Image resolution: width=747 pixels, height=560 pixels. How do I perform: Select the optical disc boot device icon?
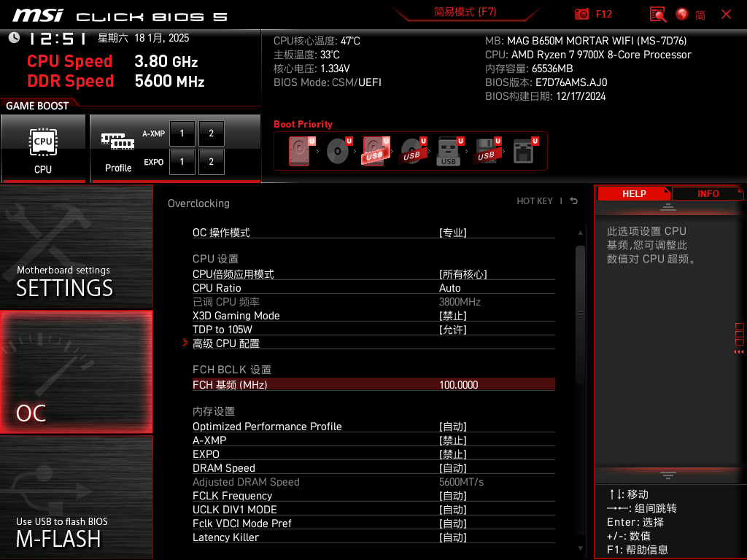tap(338, 151)
